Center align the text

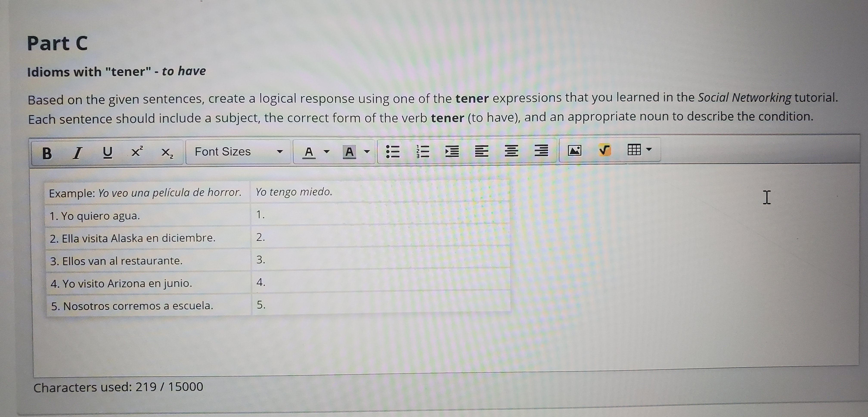click(x=511, y=151)
